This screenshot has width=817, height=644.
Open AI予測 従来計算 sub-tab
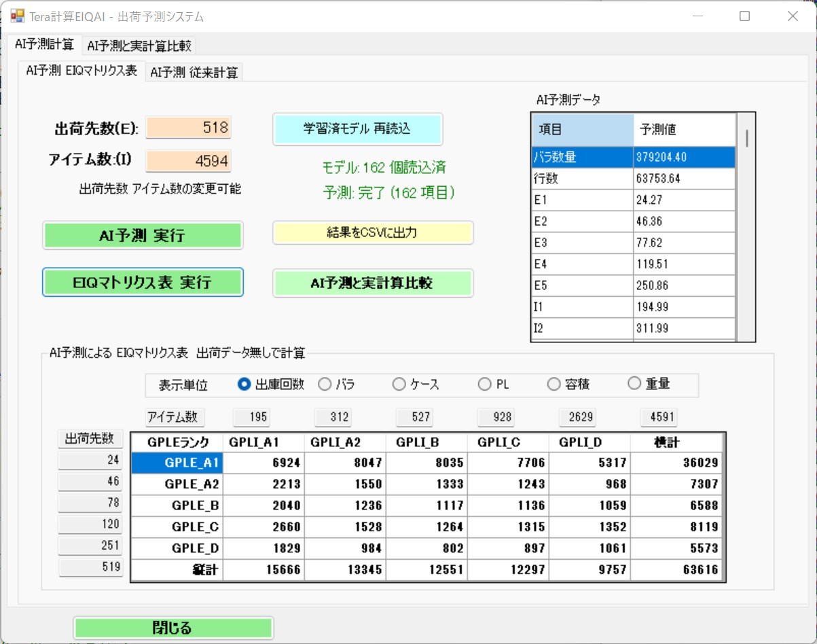(x=194, y=73)
